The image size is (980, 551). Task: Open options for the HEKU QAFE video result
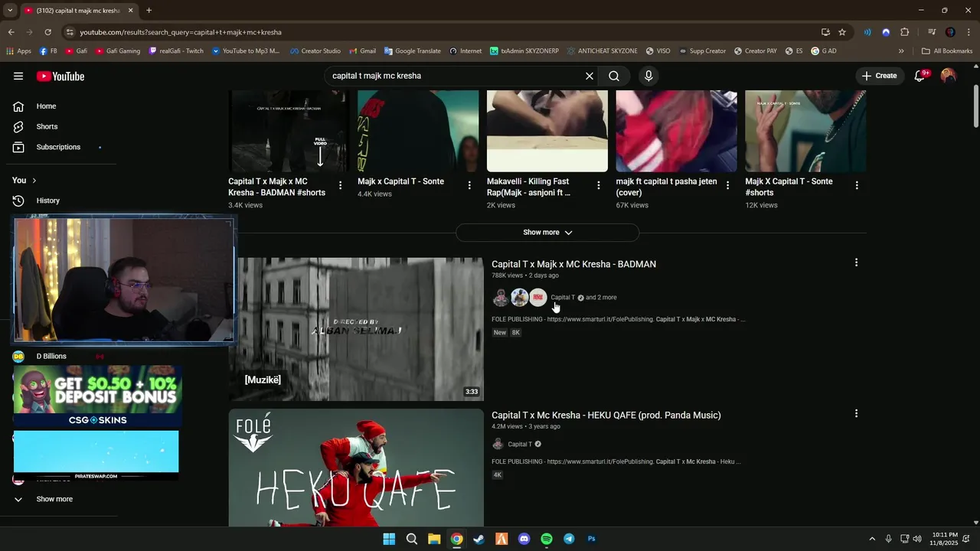[856, 413]
